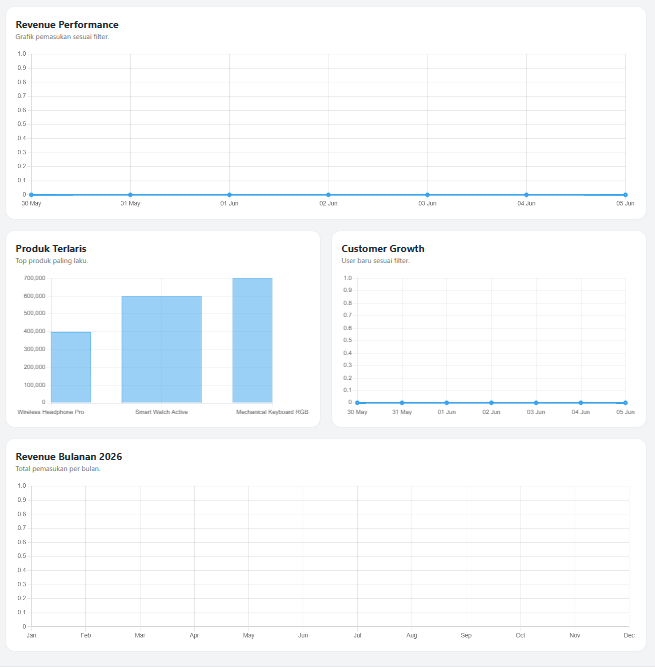
Task: Click the 'Revenue Performance' heading
Action: point(67,25)
